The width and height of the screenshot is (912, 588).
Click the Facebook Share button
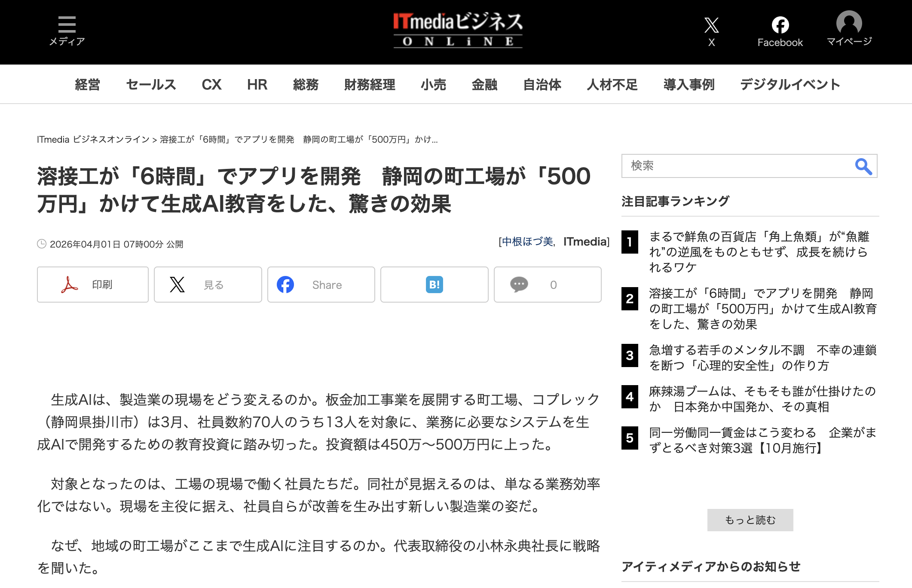point(321,285)
